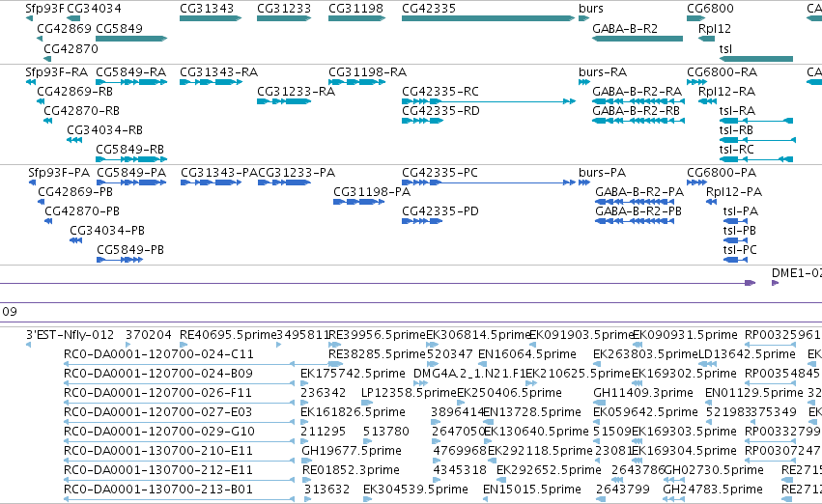This screenshot has height=504, width=822.
Task: Select protein GABA-B-R2-PB feature
Action: point(635,221)
